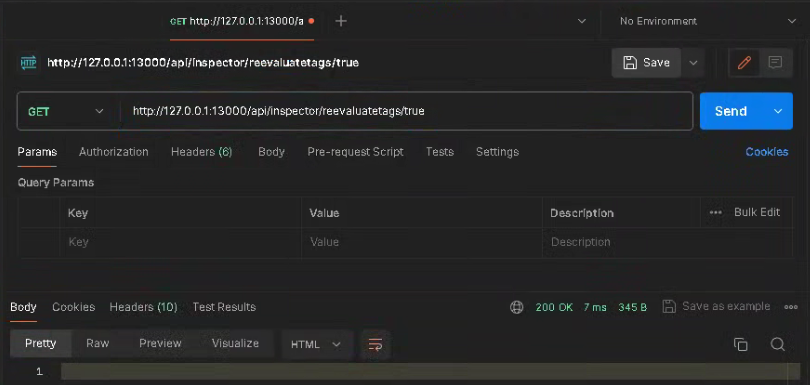Open a new request tab with plus icon
Image resolution: width=810 pixels, height=385 pixels.
(x=341, y=21)
